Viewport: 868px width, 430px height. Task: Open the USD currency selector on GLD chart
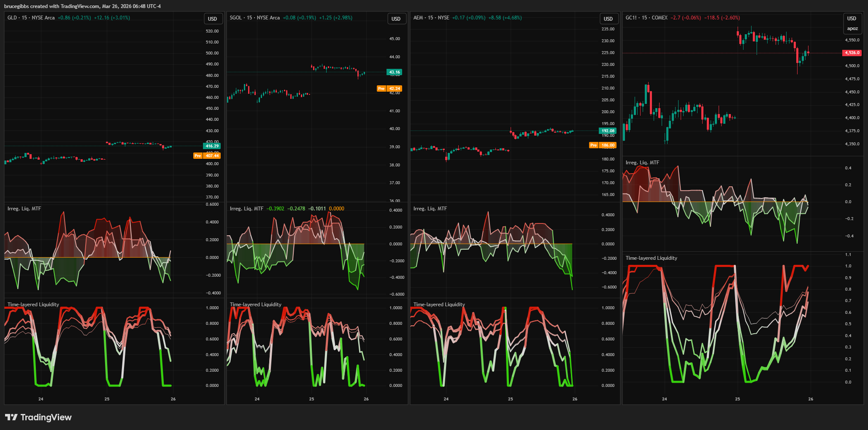pyautogui.click(x=212, y=19)
